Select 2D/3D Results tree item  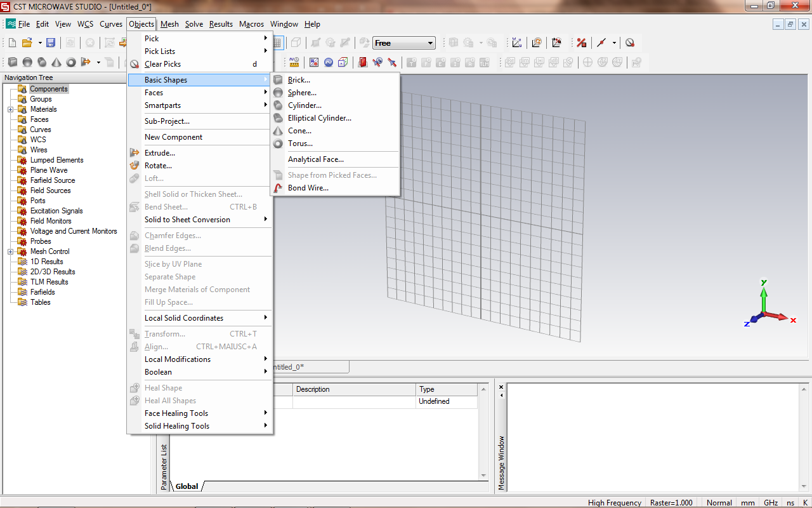click(x=53, y=272)
